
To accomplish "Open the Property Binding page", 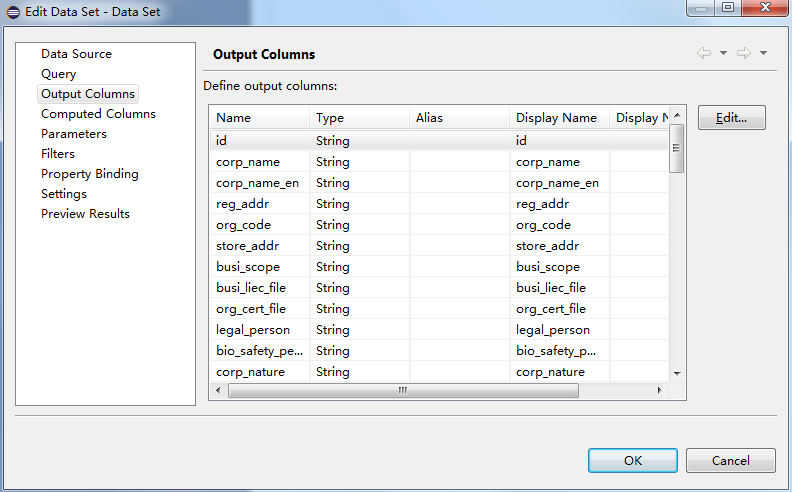I will click(x=89, y=174).
